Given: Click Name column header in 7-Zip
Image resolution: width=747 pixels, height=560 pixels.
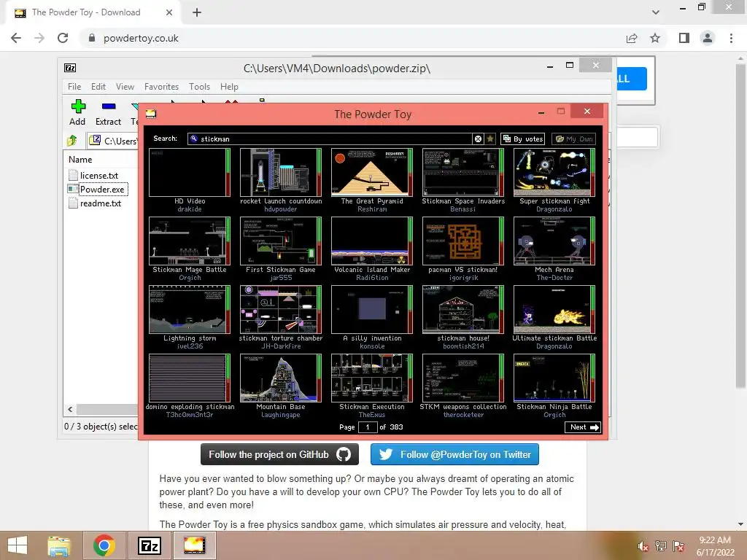Looking at the screenshot, I should (x=80, y=160).
